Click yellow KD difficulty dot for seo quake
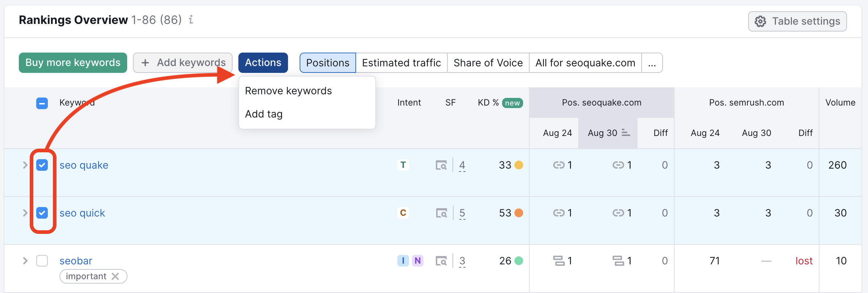868x293 pixels. coord(519,165)
